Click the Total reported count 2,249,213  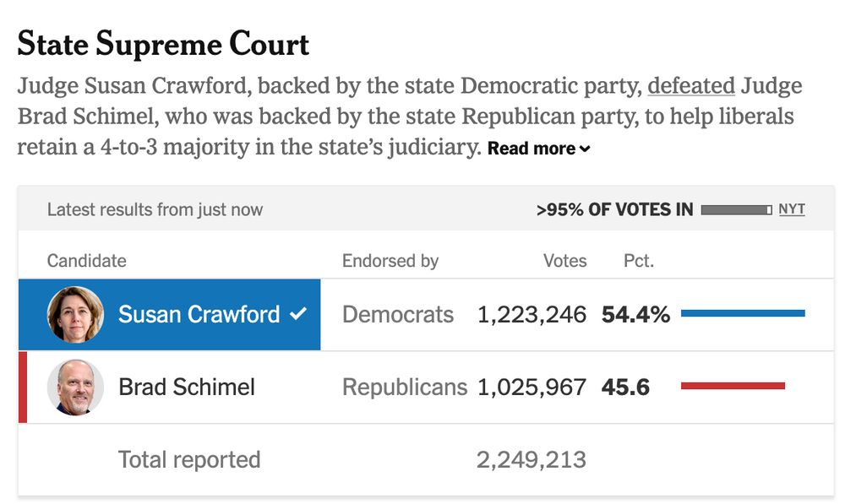[x=532, y=460]
